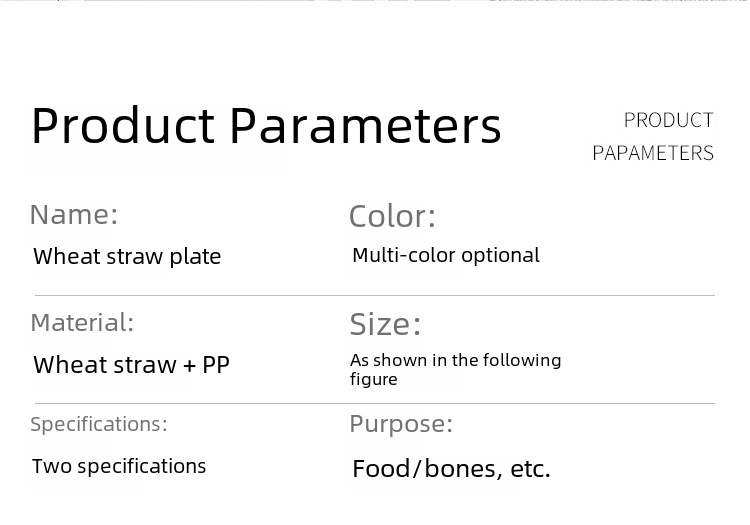Click the Food/bones, etc. text
This screenshot has height=525, width=750.
(452, 469)
